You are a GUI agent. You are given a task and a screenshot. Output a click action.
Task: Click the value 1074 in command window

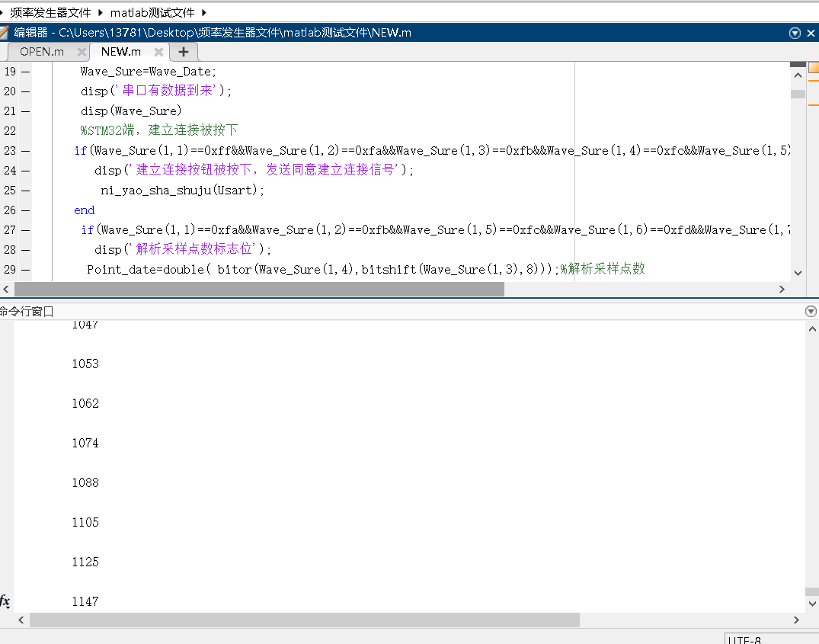point(85,444)
